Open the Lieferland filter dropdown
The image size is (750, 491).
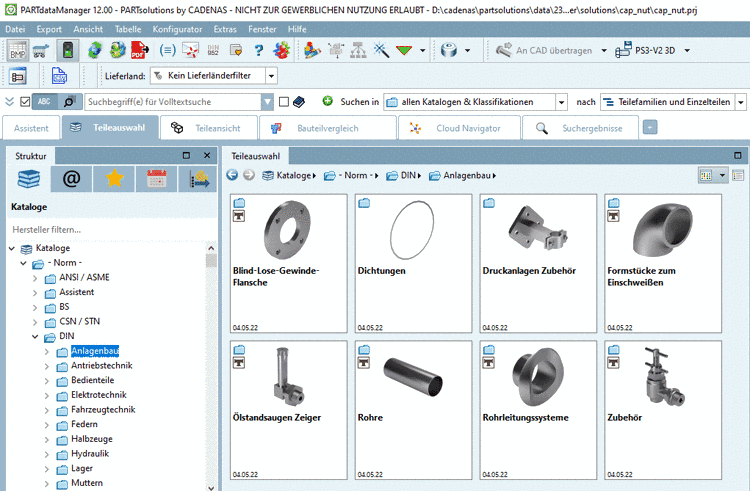coord(271,76)
